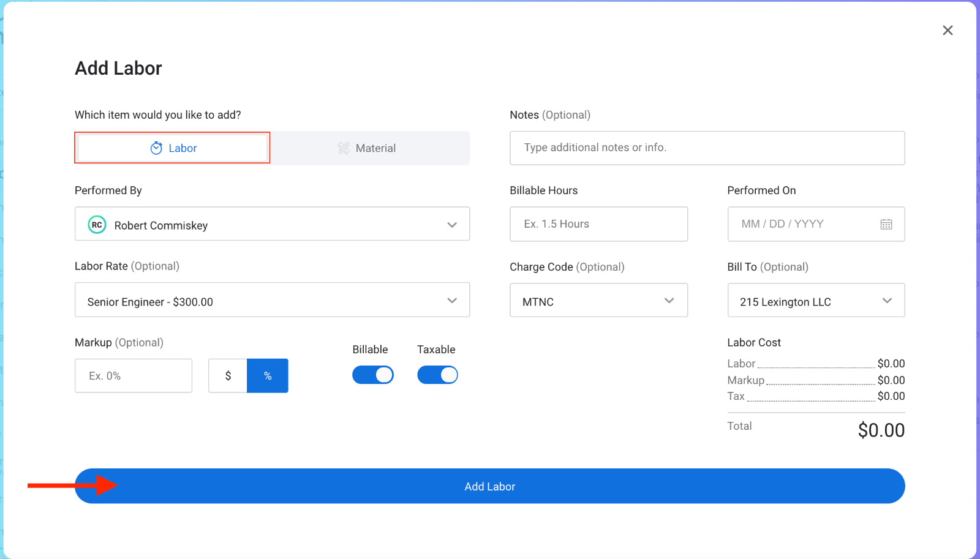The height and width of the screenshot is (559, 980).
Task: Turn off the Taxable switch
Action: coord(437,375)
